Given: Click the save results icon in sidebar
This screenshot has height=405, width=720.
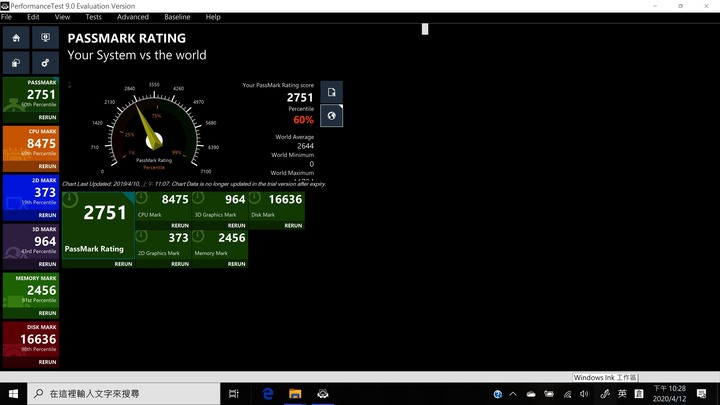Looking at the screenshot, I should pos(16,63).
